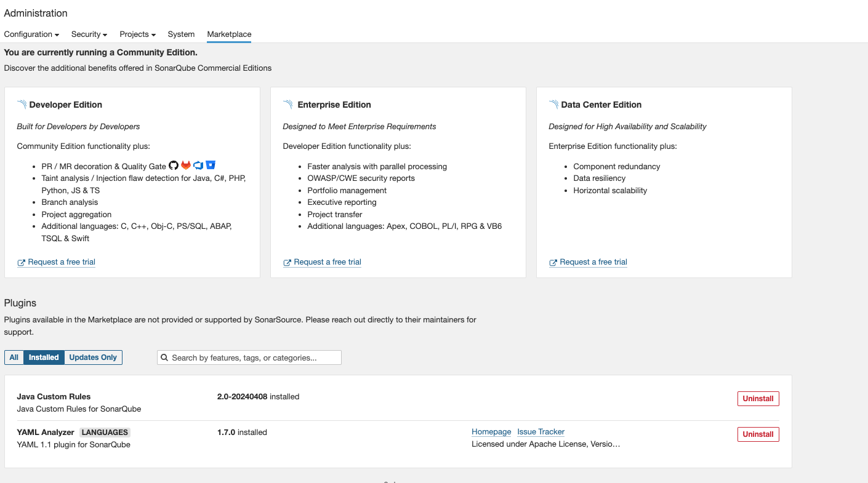Request a free trial of Enterprise Edition
This screenshot has width=868, height=483.
[x=322, y=262]
